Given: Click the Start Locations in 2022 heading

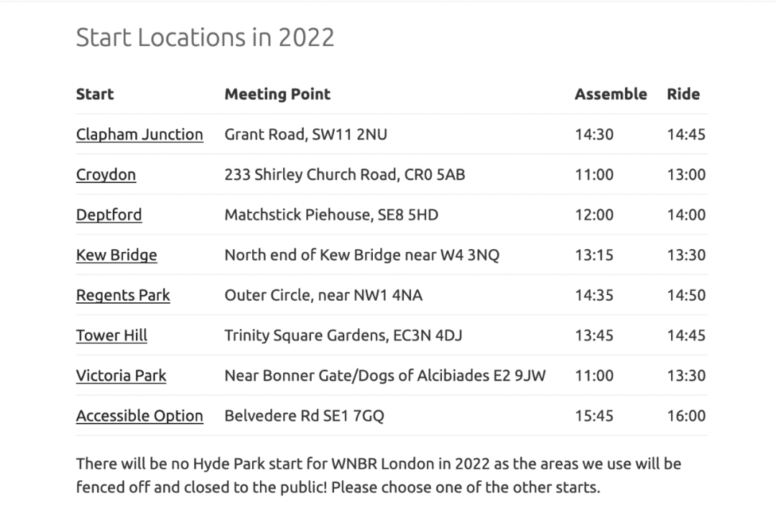Looking at the screenshot, I should click(205, 37).
